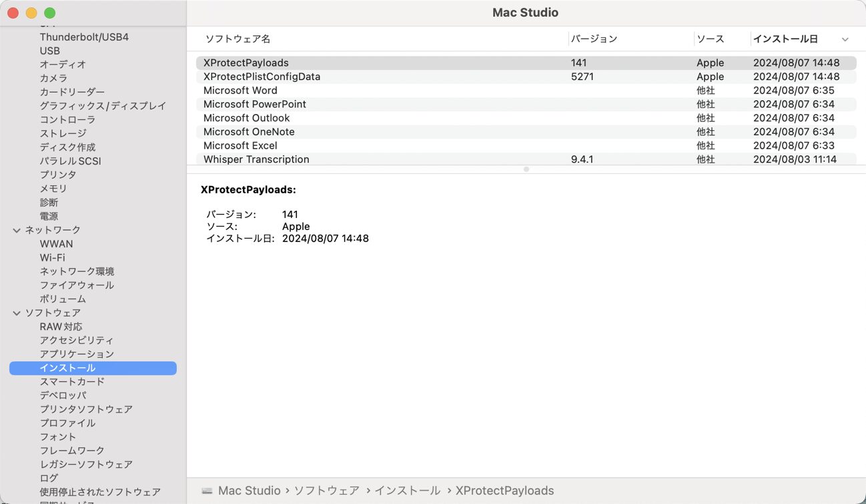Image resolution: width=866 pixels, height=504 pixels.
Task: Click version 5271 cell
Action: coord(582,77)
